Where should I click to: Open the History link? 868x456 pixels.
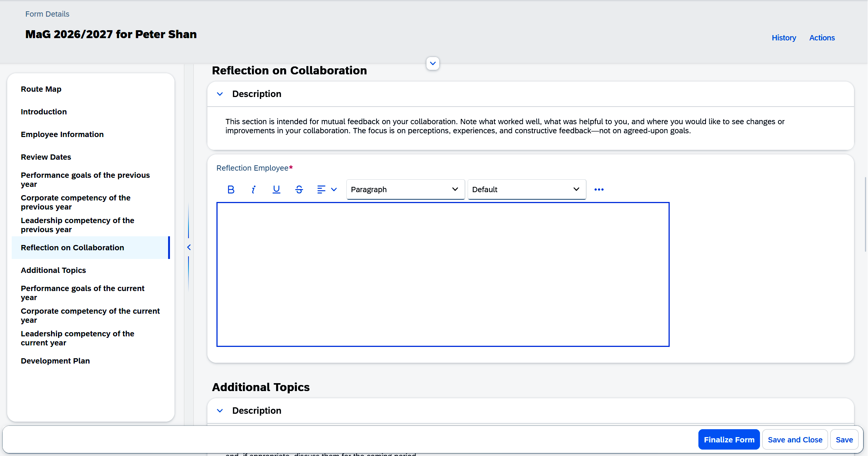[784, 38]
